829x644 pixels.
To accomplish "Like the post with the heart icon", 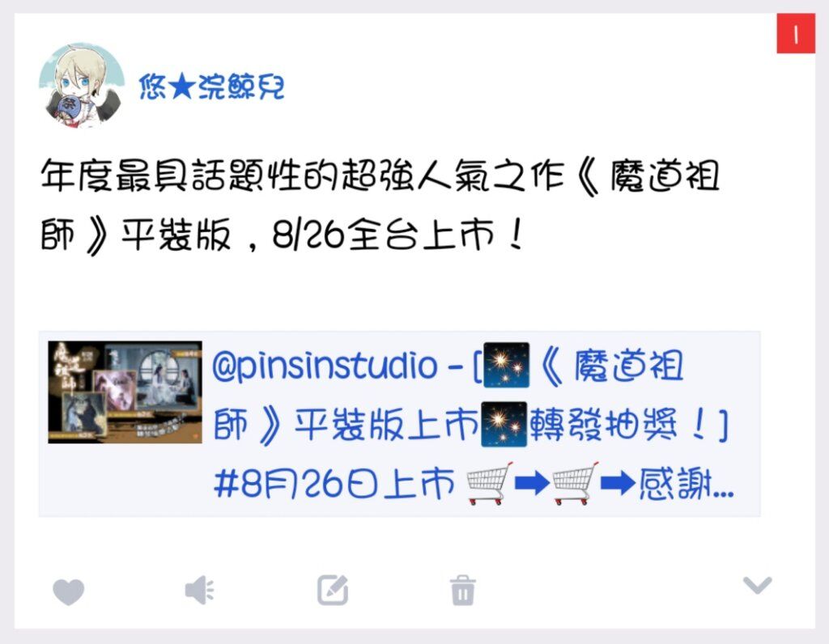I will [69, 591].
